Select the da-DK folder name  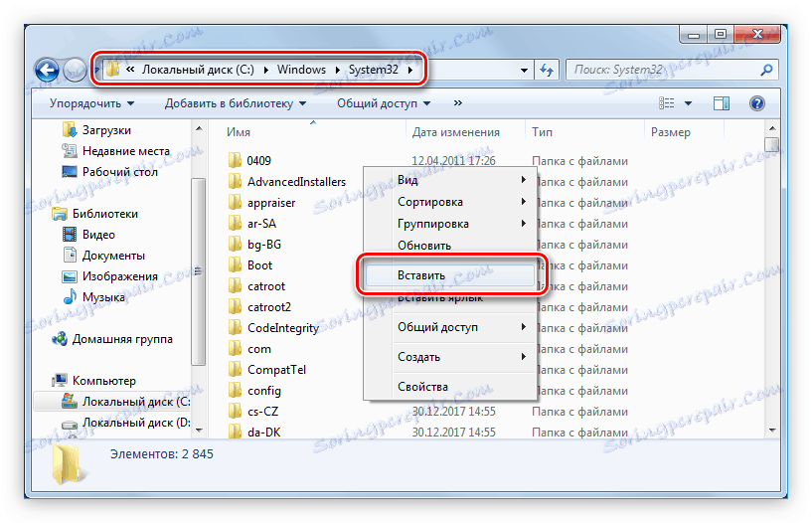point(264,433)
